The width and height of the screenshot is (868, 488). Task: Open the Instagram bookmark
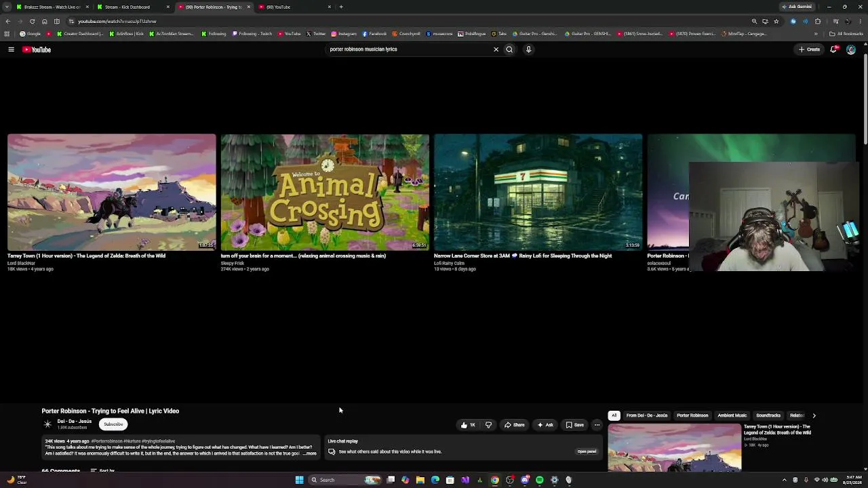(344, 34)
